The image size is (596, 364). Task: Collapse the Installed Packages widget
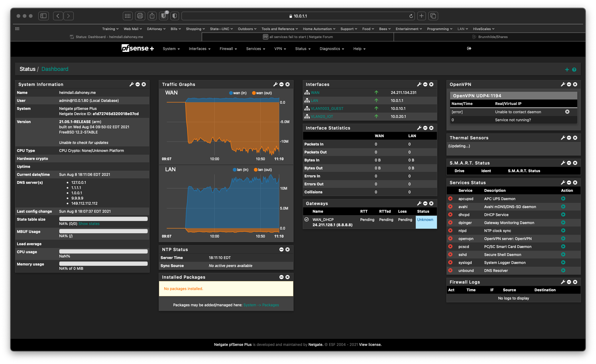[x=282, y=277]
